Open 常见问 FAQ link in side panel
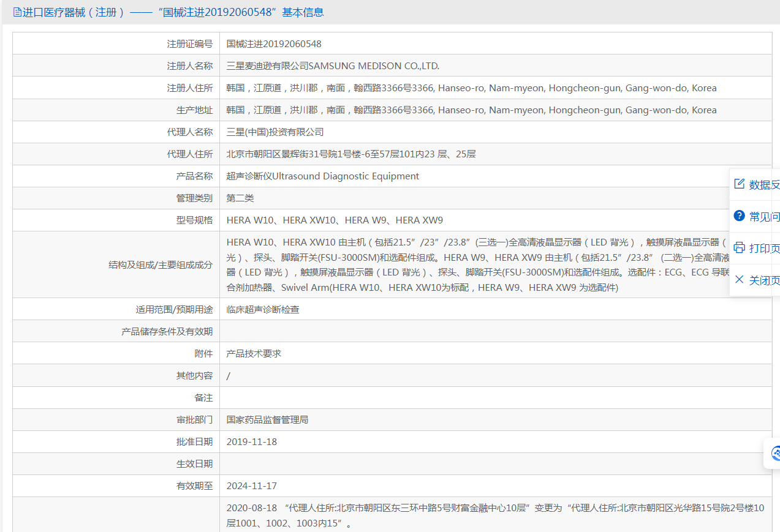This screenshot has width=780, height=532. (765, 216)
